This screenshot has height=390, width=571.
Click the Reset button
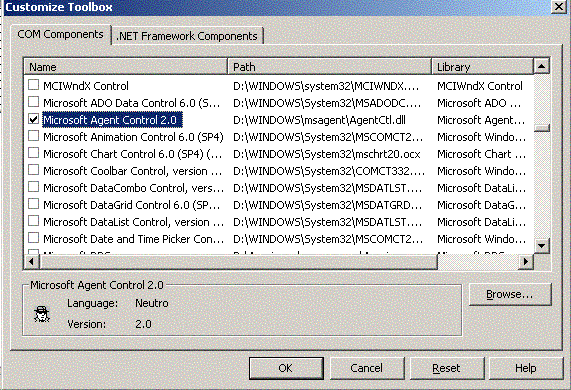447,368
